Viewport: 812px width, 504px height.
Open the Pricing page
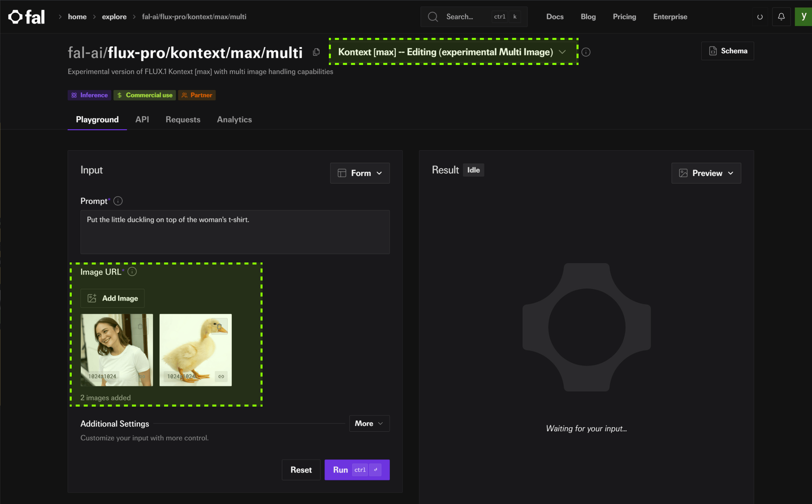click(624, 17)
